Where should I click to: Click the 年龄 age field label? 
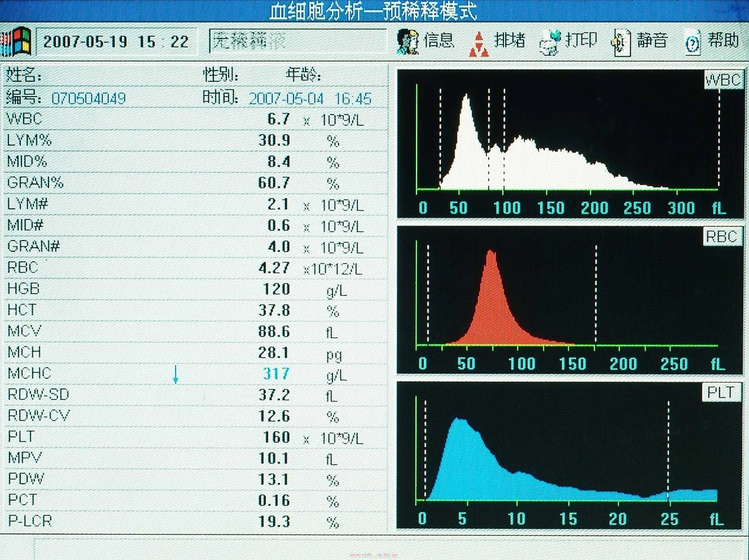click(x=304, y=75)
